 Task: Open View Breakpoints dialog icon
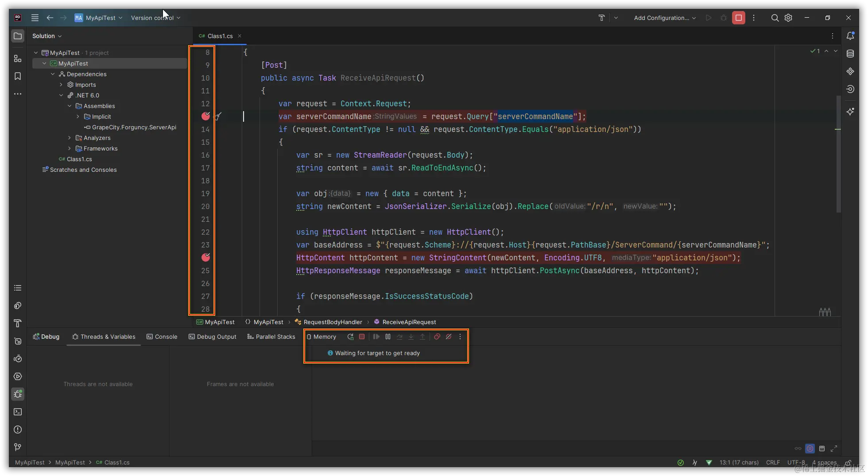[x=437, y=337]
